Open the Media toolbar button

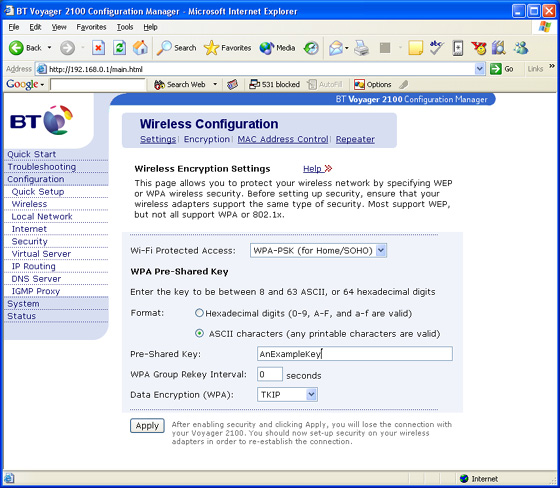click(277, 48)
